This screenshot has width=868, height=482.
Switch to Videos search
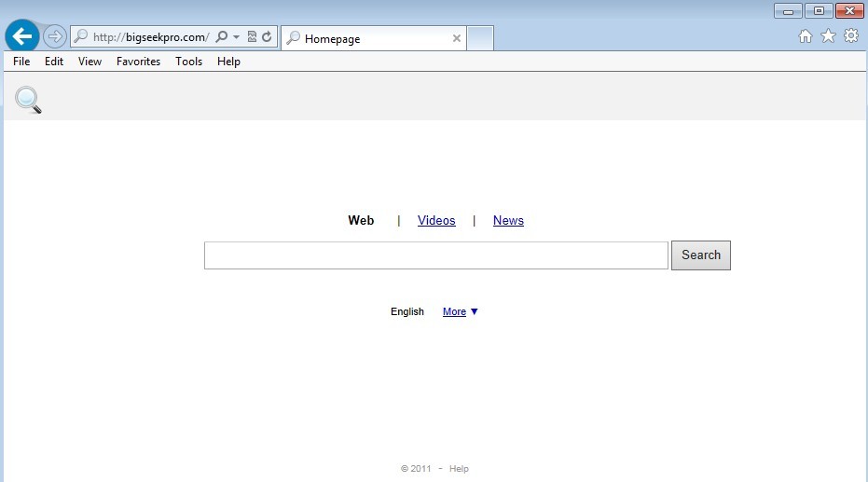[x=436, y=220]
